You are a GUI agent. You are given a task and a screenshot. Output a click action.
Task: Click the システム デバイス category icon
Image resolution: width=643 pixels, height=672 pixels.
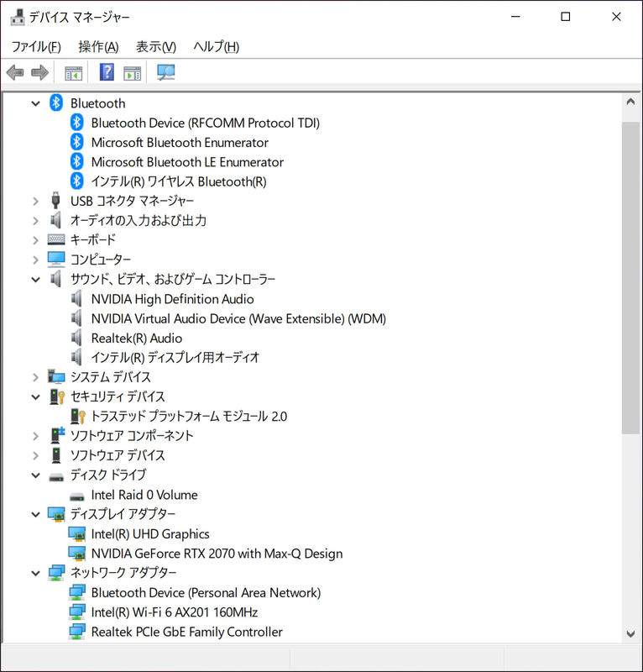[56, 376]
